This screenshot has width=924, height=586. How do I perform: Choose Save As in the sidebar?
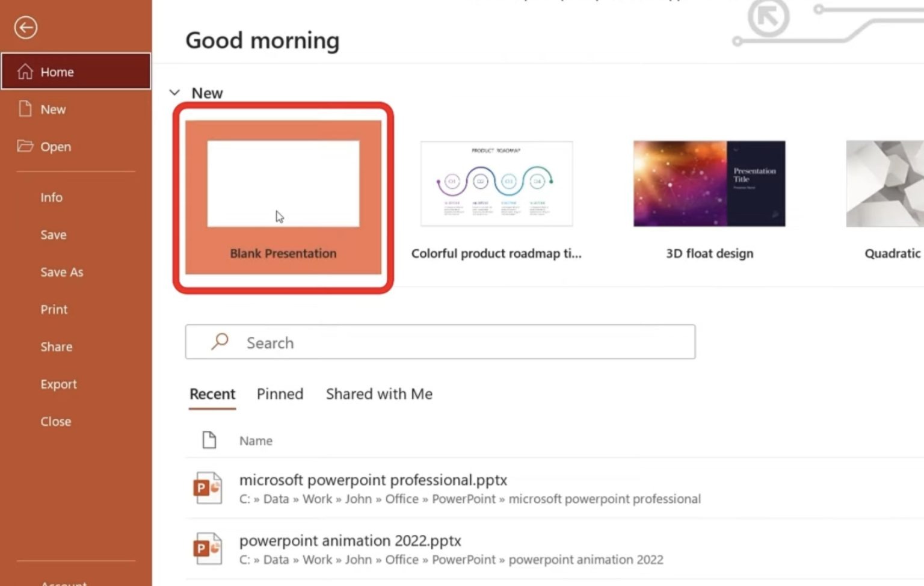tap(61, 272)
